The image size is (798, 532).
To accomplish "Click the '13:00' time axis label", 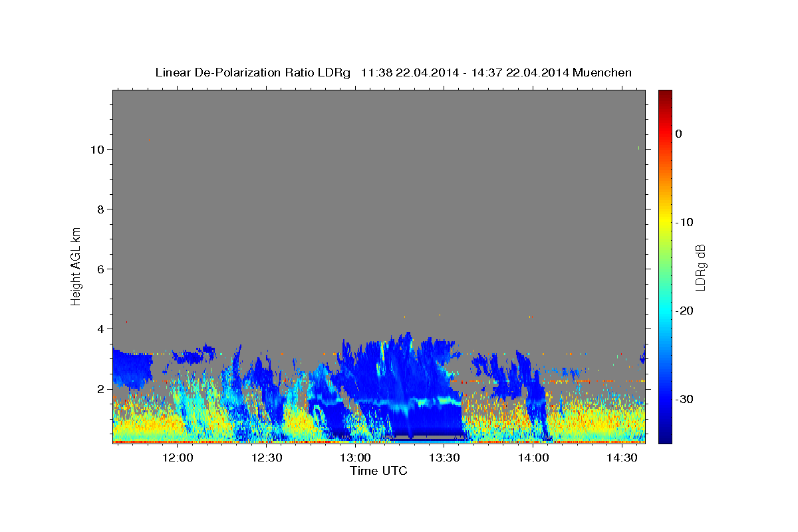I will 356,458.
